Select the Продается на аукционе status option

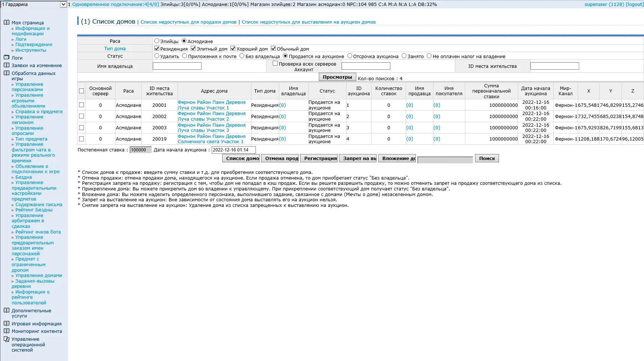[285, 56]
